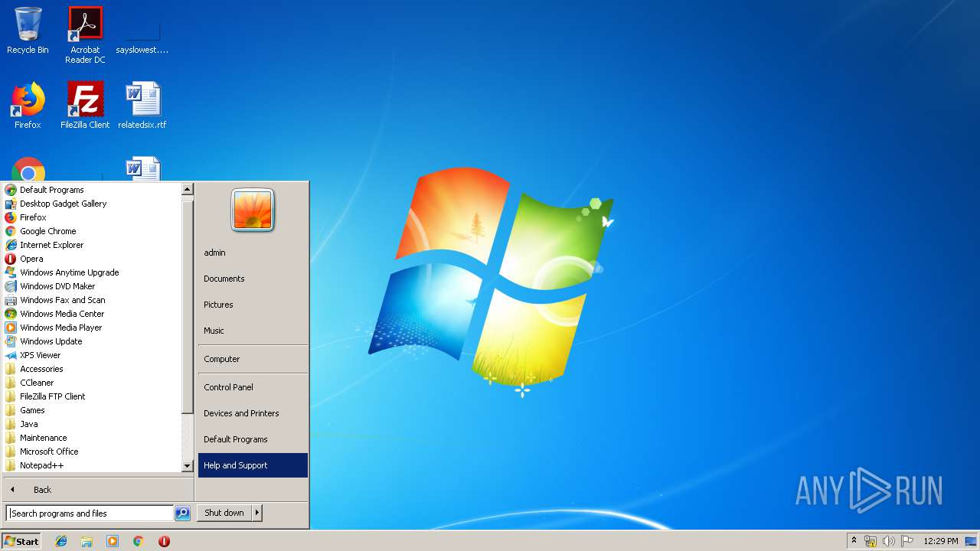Click the Show desktop button
This screenshot has width=980, height=551.
point(971,541)
